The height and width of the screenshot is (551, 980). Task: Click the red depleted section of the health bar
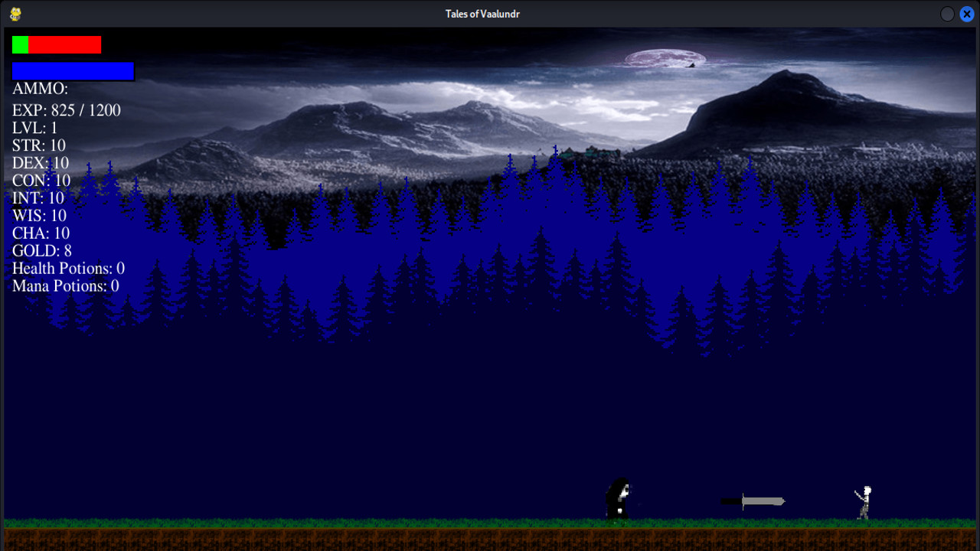pyautogui.click(x=65, y=44)
